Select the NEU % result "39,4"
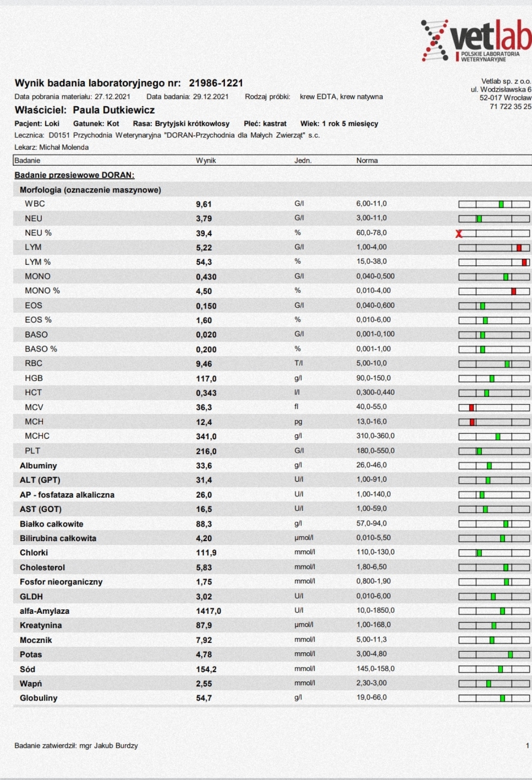 click(204, 234)
